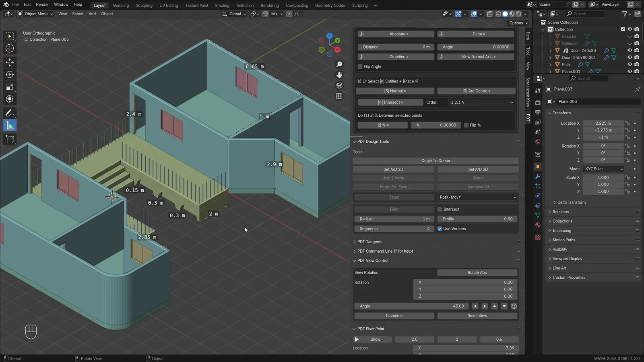Enable Material Preview shading in the viewport
Screen dimensions: 644x362
(x=512, y=14)
